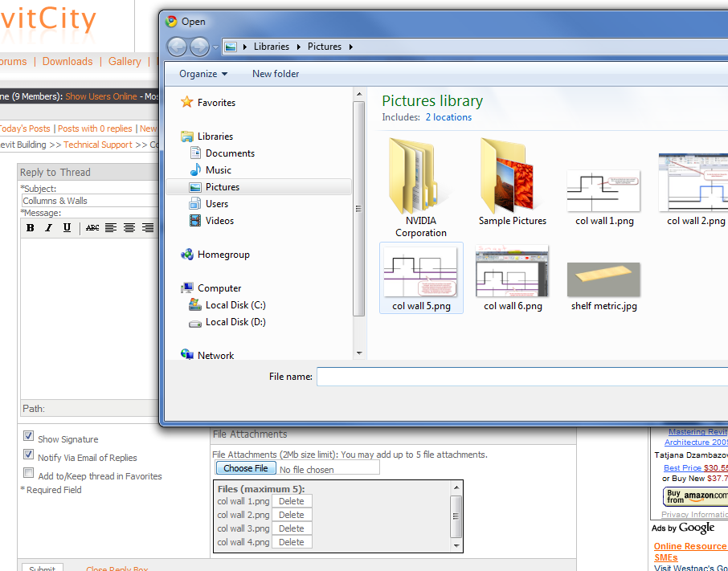The image size is (728, 571).
Task: Click the 2 locations link
Action: point(448,117)
